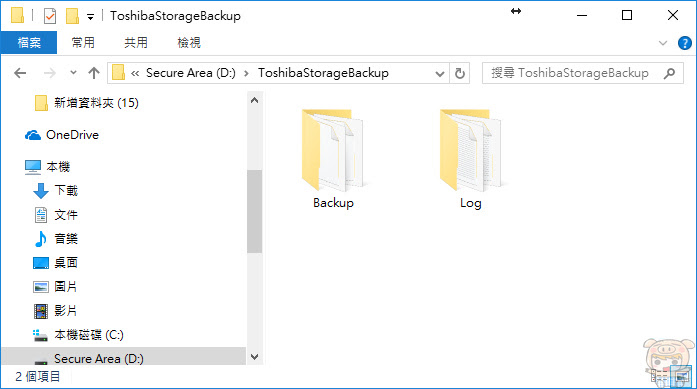
Task: Switch to the 檢視 ribbon tab
Action: pos(189,43)
